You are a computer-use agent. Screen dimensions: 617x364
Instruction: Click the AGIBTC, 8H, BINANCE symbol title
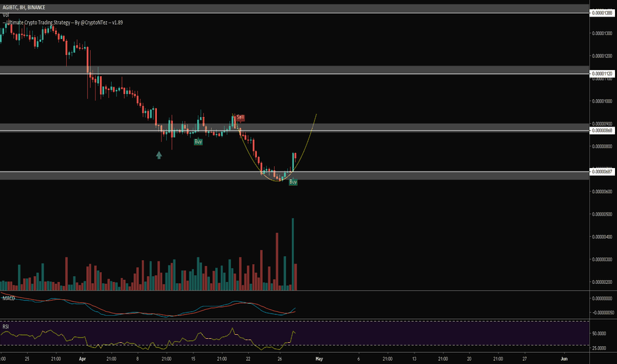click(x=24, y=7)
